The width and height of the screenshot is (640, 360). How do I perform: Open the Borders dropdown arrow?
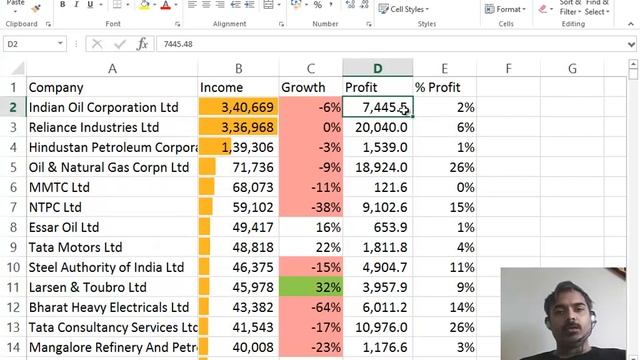pos(128,4)
